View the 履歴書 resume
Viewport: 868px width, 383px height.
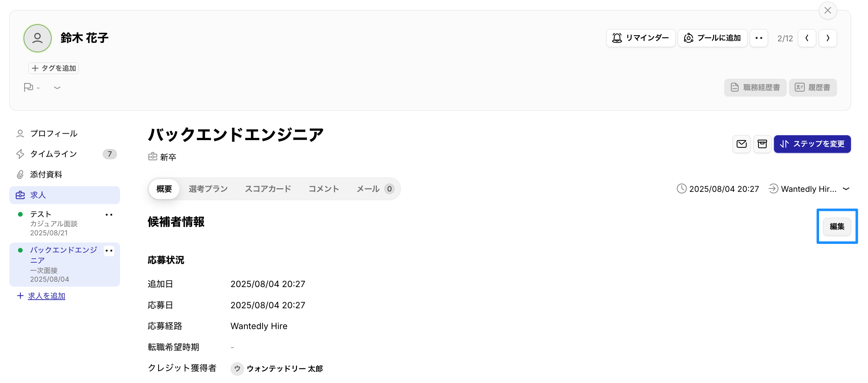[x=813, y=87]
